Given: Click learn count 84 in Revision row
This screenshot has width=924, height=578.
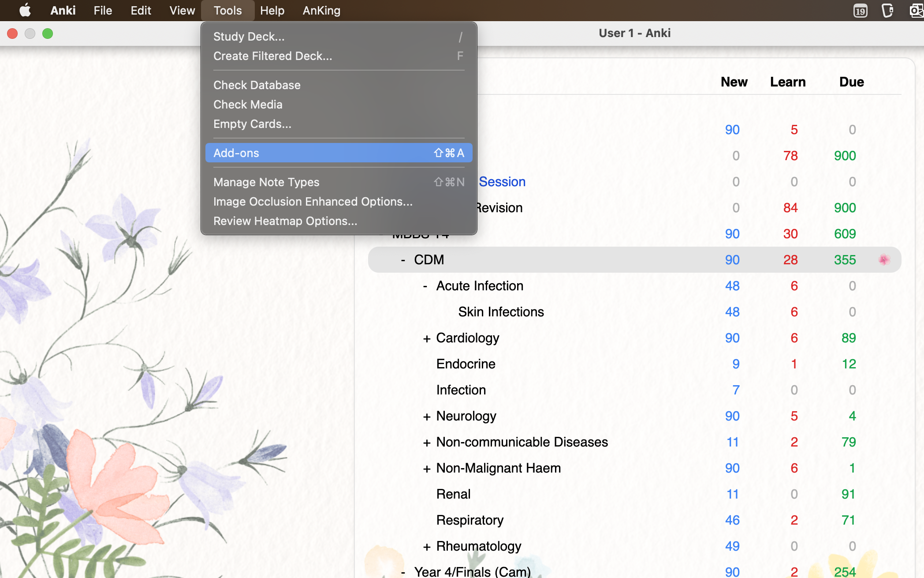Looking at the screenshot, I should coord(790,208).
